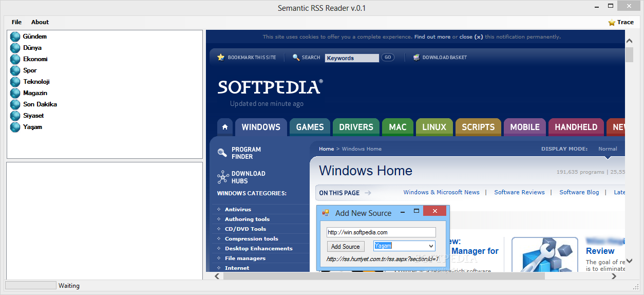
Task: Click the GO search button
Action: click(388, 58)
